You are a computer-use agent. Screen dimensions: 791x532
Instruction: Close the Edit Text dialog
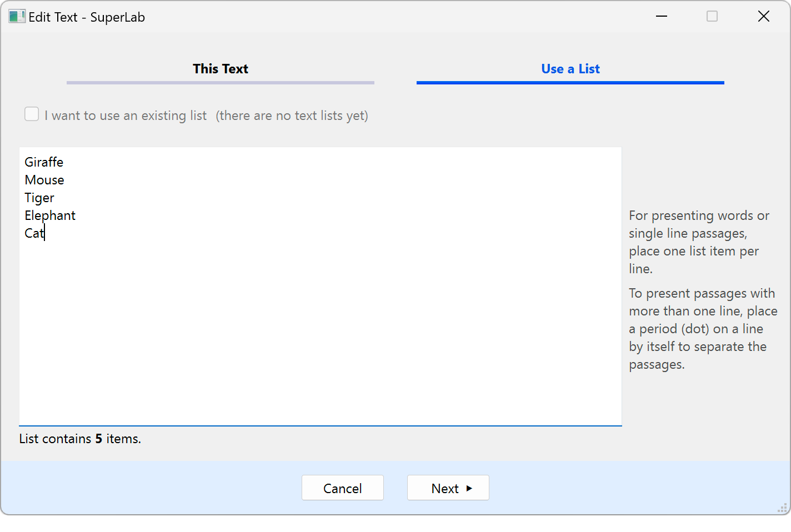pos(763,17)
